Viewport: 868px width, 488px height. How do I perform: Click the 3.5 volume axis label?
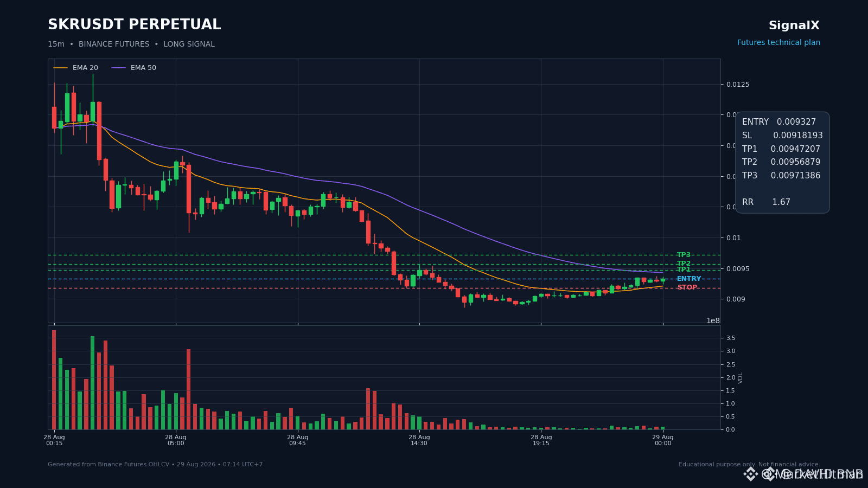click(731, 338)
